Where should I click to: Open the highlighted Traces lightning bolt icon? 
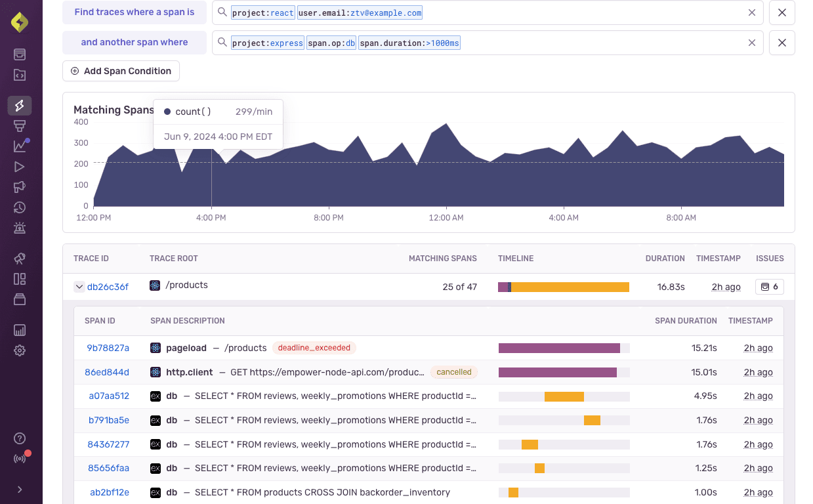[x=20, y=105]
